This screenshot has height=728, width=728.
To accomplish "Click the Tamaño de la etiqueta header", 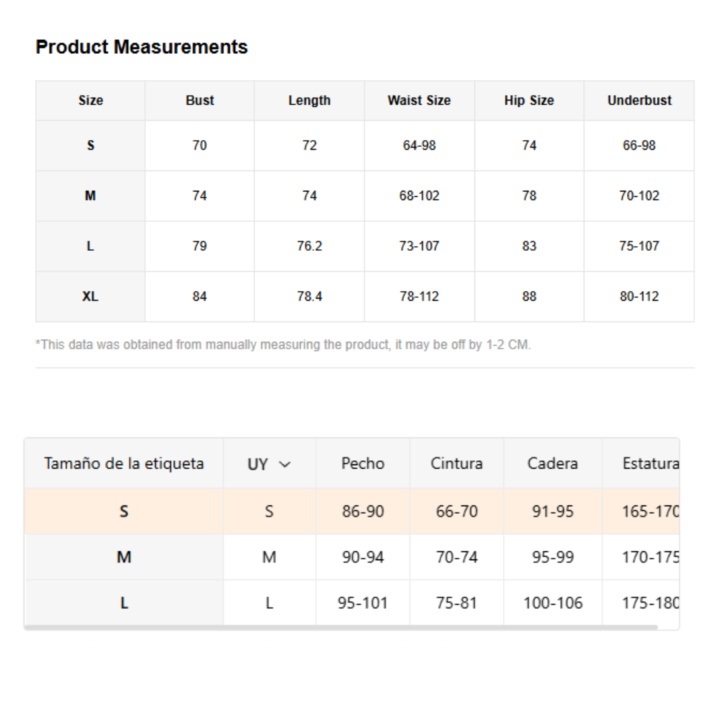I will click(124, 464).
